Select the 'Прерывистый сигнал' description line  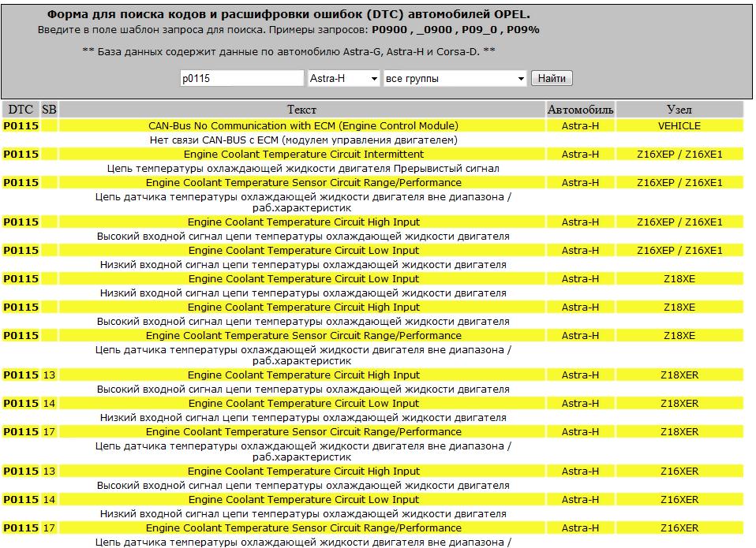pos(303,168)
